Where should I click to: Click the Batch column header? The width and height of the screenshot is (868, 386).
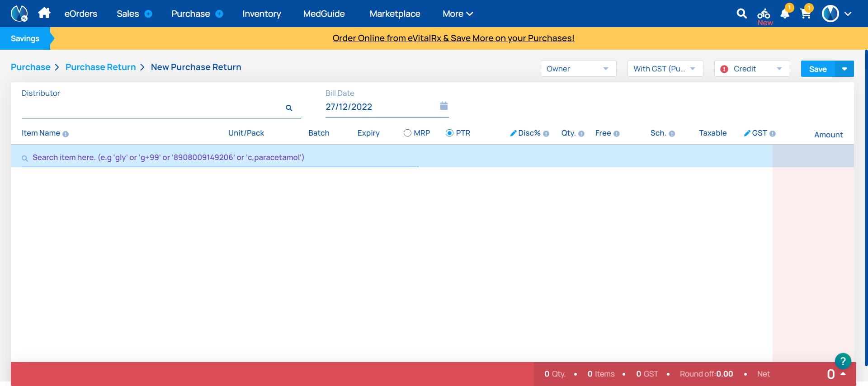pos(319,133)
